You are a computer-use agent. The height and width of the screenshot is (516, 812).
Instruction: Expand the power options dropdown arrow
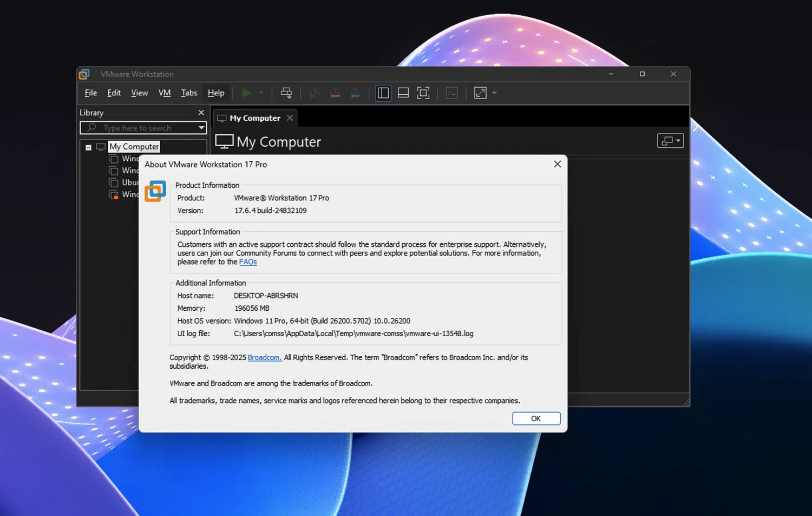tap(261, 93)
